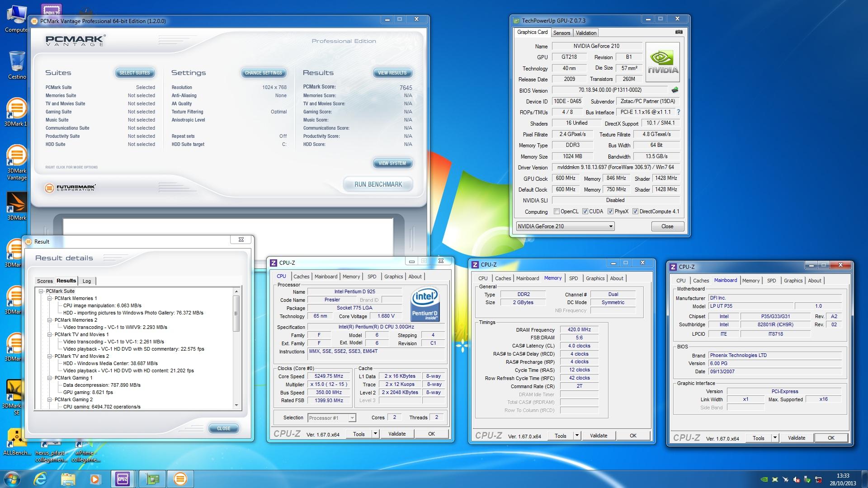This screenshot has height=488, width=868.
Task: Click the GPU-Z BIOS save chip icon
Action: point(675,90)
